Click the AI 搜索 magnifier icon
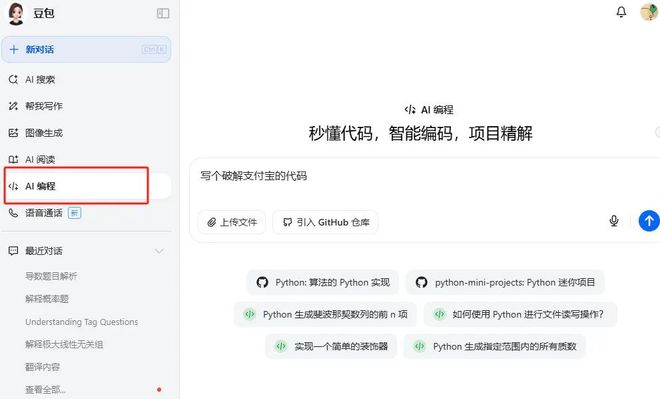The image size is (660, 399). pos(13,79)
